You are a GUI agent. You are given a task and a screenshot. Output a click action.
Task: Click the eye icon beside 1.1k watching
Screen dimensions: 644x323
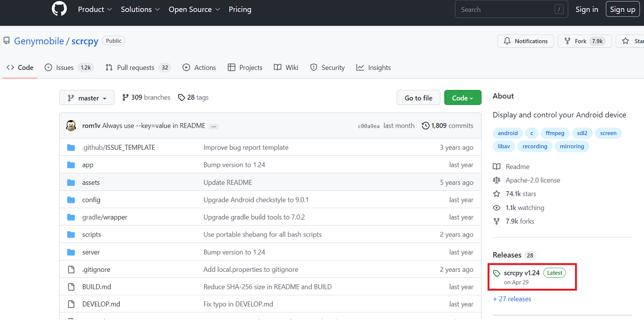497,207
